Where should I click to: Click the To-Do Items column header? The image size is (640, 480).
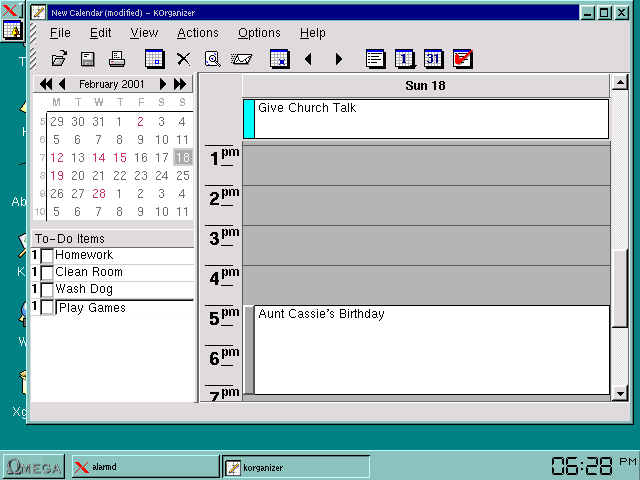point(113,239)
